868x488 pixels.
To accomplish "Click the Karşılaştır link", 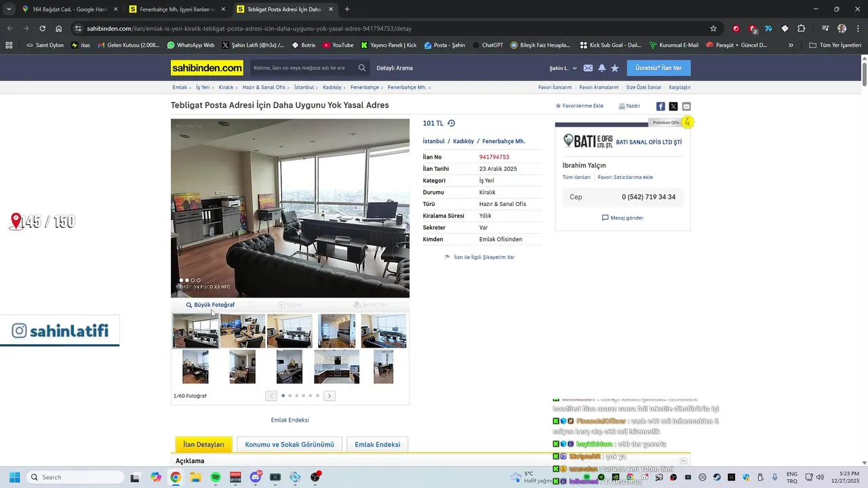I will point(679,87).
